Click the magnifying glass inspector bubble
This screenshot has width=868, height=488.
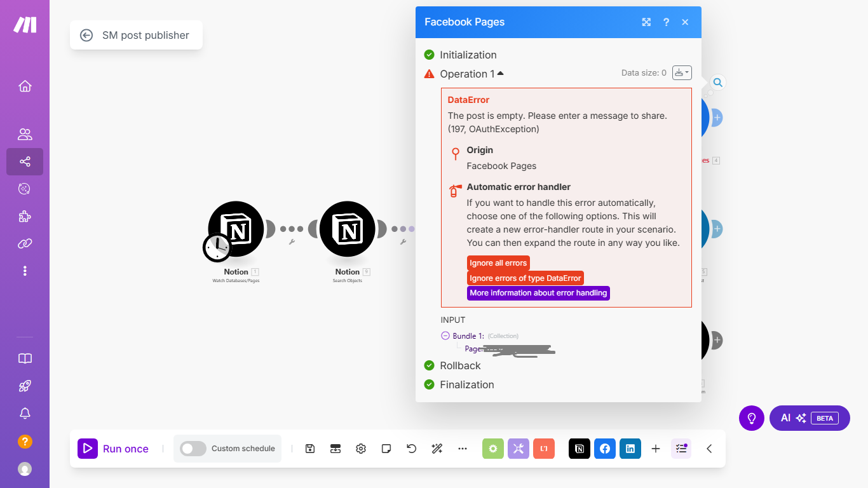(x=717, y=83)
